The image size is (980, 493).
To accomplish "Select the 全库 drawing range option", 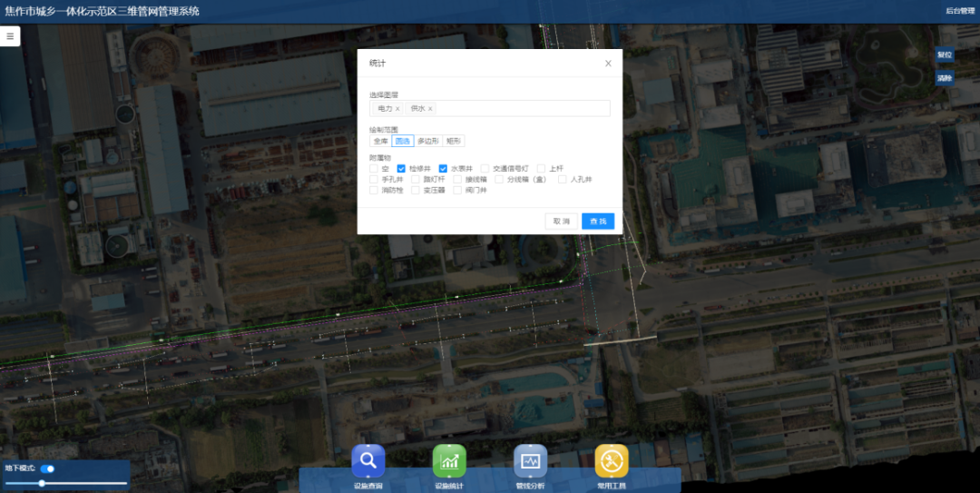I will click(x=380, y=141).
